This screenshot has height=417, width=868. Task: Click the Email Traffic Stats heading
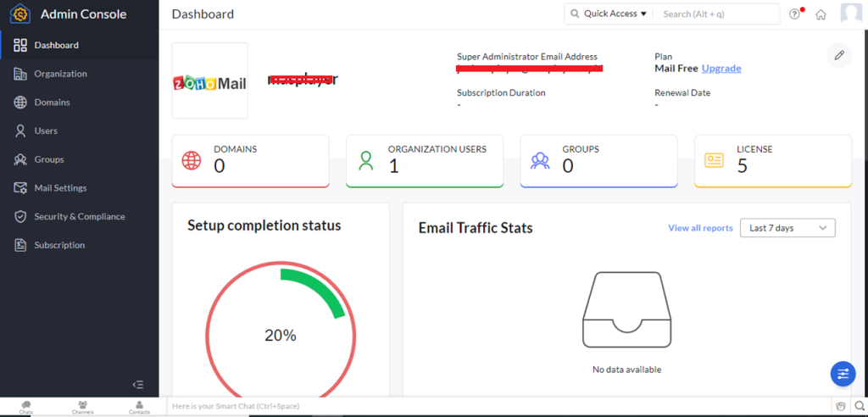coord(476,228)
